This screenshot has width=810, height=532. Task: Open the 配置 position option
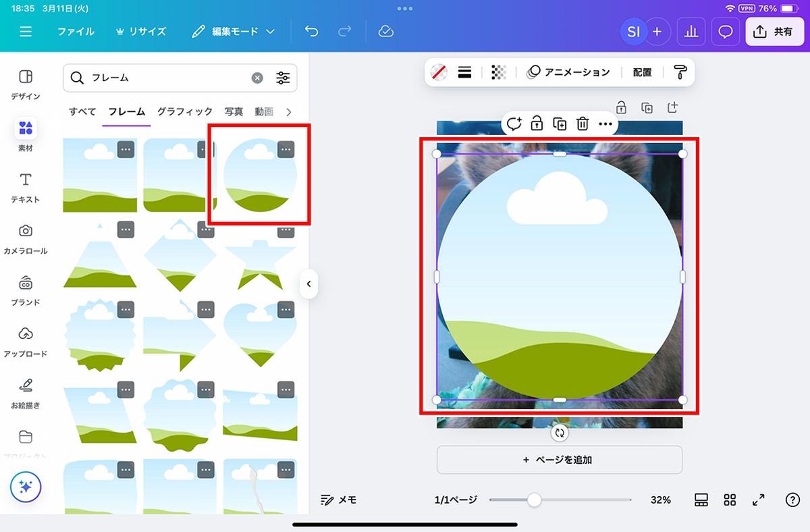pyautogui.click(x=642, y=72)
